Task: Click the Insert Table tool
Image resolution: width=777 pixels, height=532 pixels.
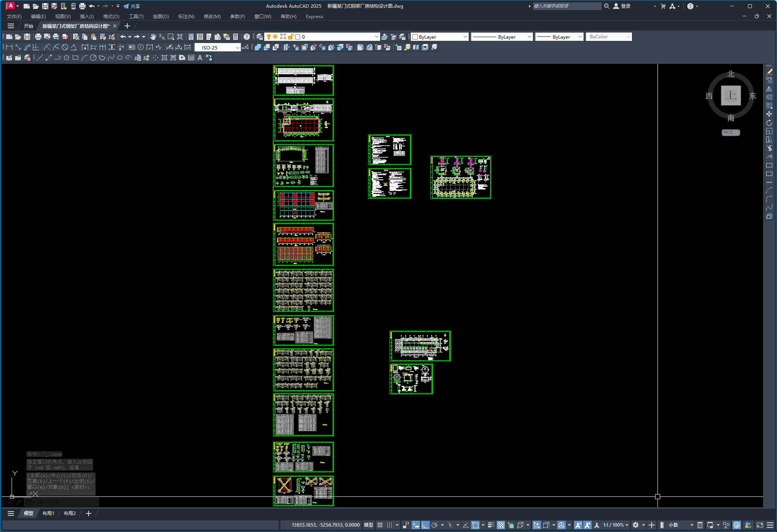Action: [191, 58]
